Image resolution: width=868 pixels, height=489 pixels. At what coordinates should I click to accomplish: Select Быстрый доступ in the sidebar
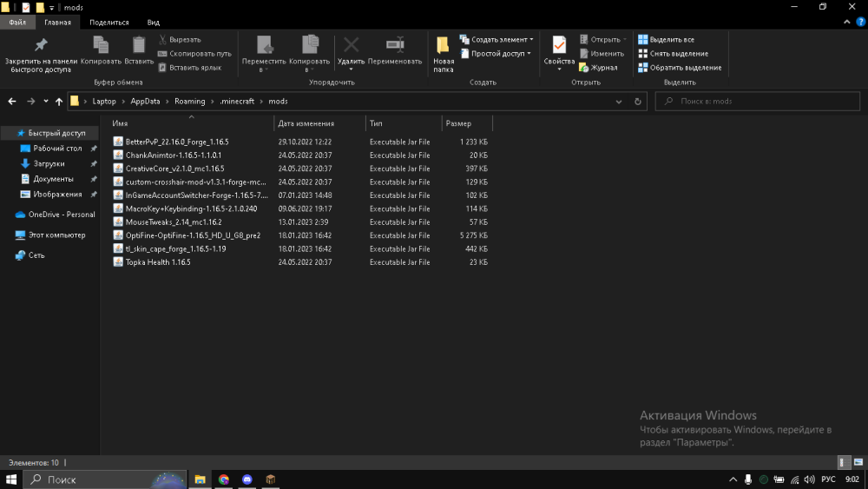tap(51, 133)
